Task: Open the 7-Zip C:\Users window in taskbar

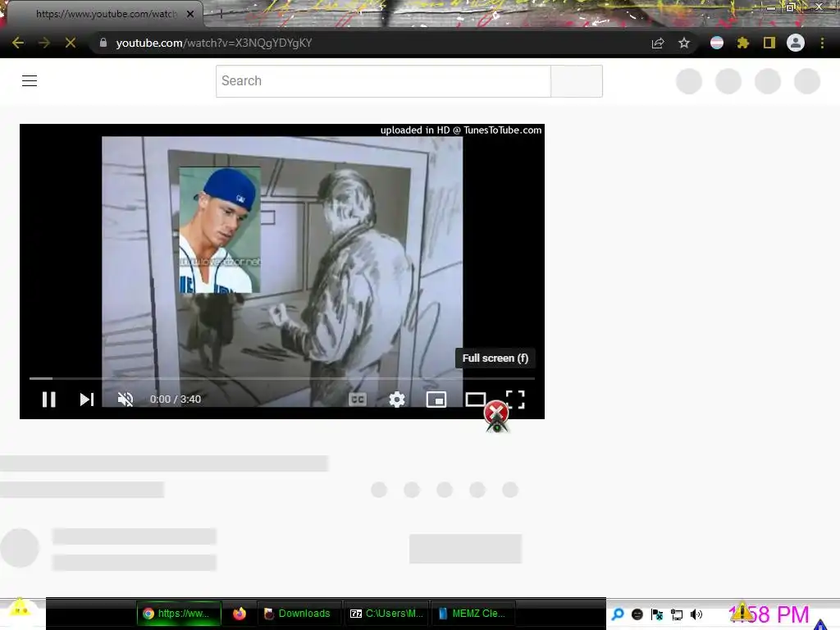Action: 386,614
